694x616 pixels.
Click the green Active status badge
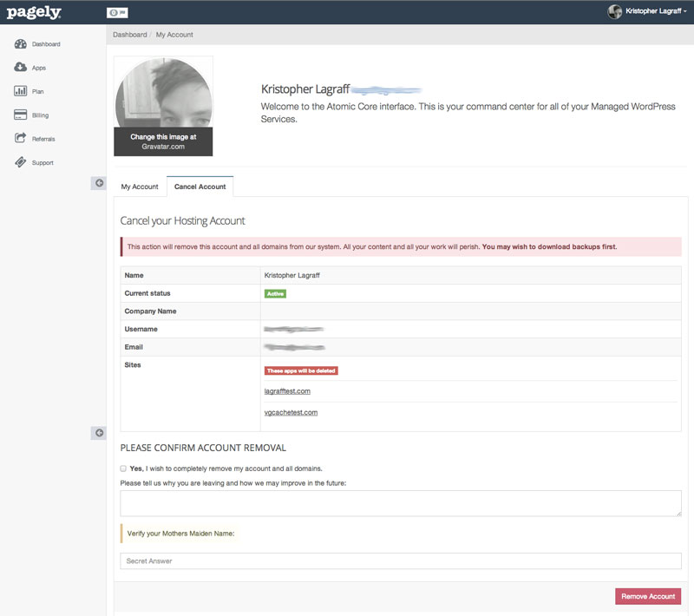pos(275,294)
